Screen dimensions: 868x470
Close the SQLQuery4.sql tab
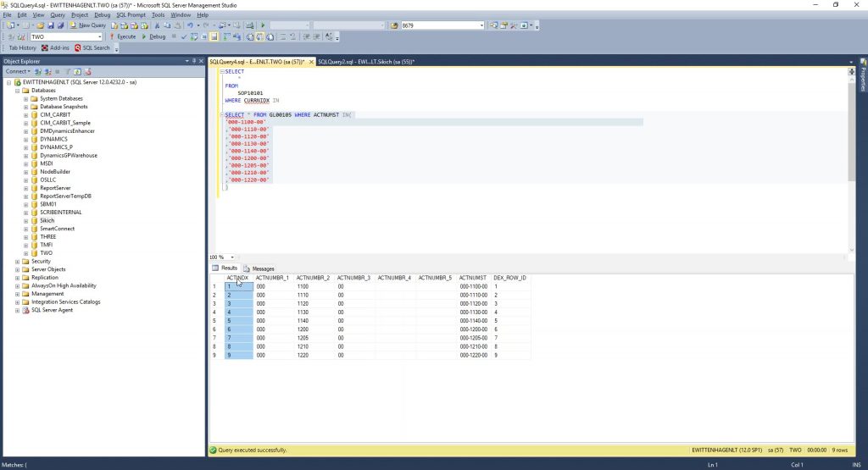click(x=311, y=62)
